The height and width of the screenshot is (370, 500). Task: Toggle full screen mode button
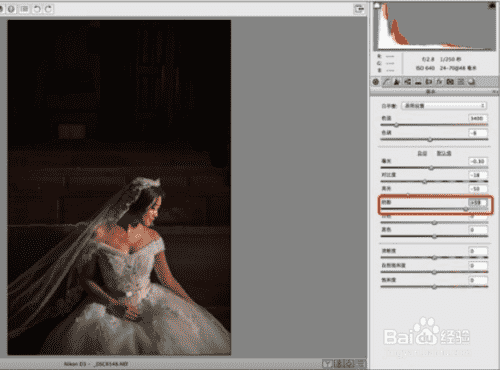click(359, 9)
